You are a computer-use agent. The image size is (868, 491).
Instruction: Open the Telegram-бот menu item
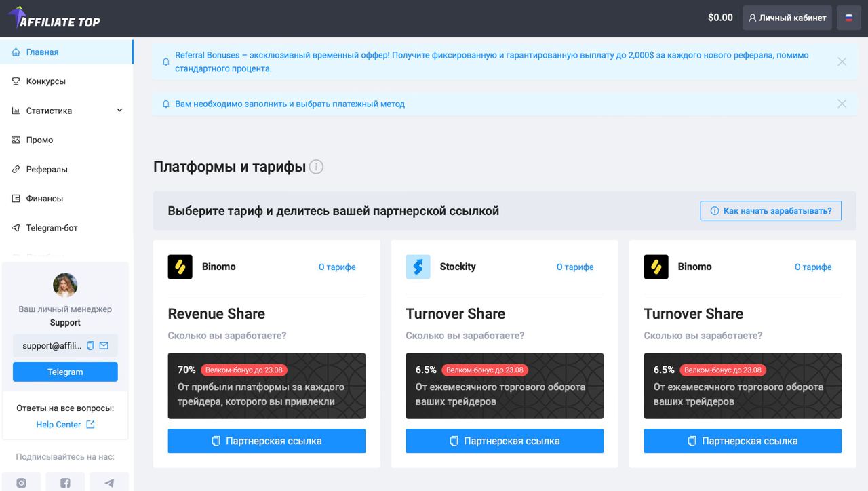(x=66, y=228)
